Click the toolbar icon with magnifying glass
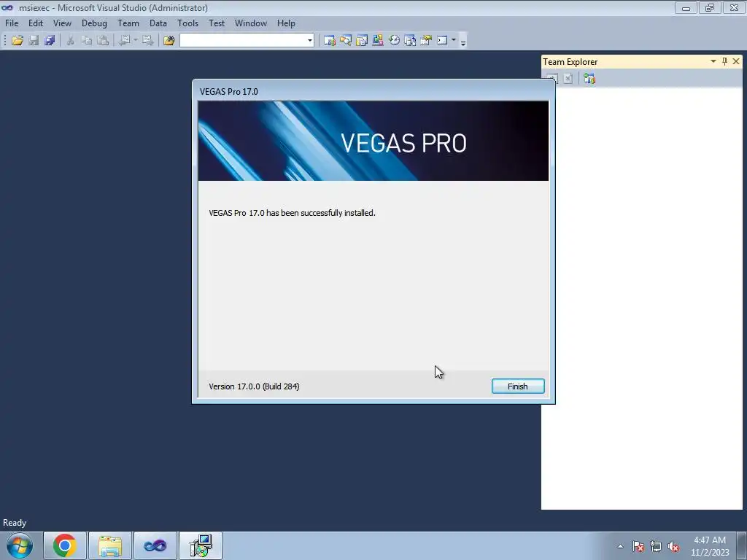 pyautogui.click(x=345, y=41)
